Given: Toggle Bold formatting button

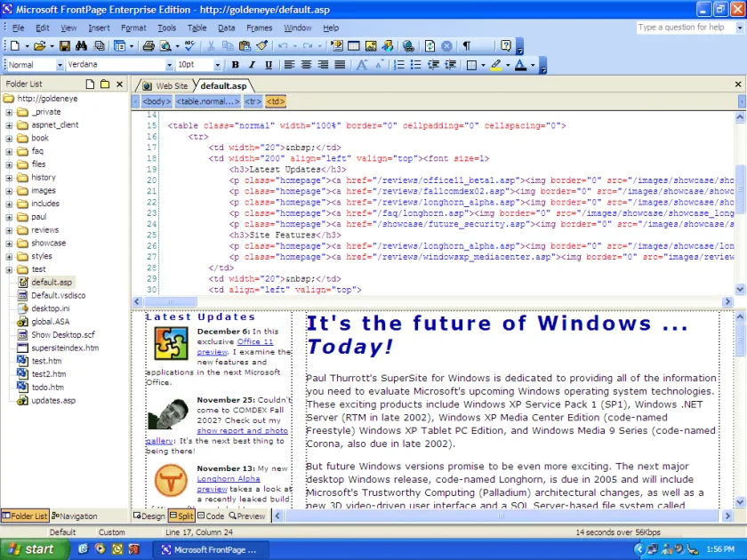Looking at the screenshot, I should click(235, 65).
